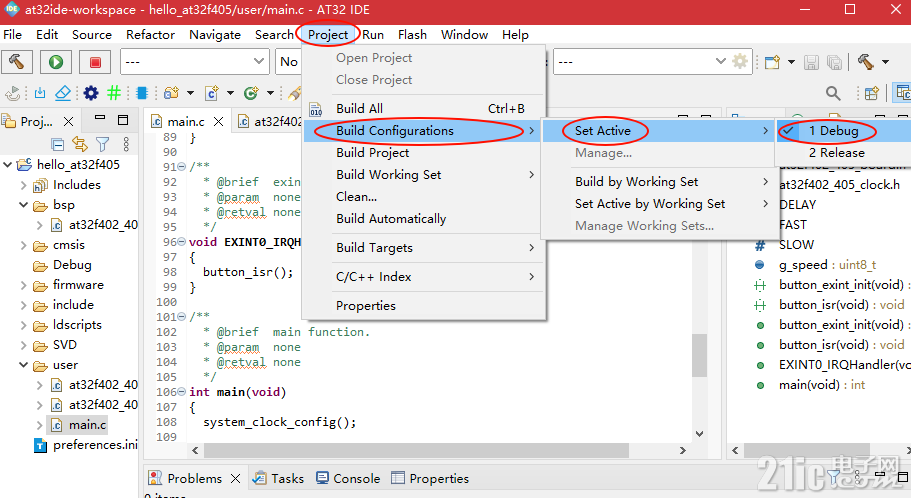The width and height of the screenshot is (911, 498).
Task: Click the eraser Erase flash icon
Action: pyautogui.click(x=63, y=93)
